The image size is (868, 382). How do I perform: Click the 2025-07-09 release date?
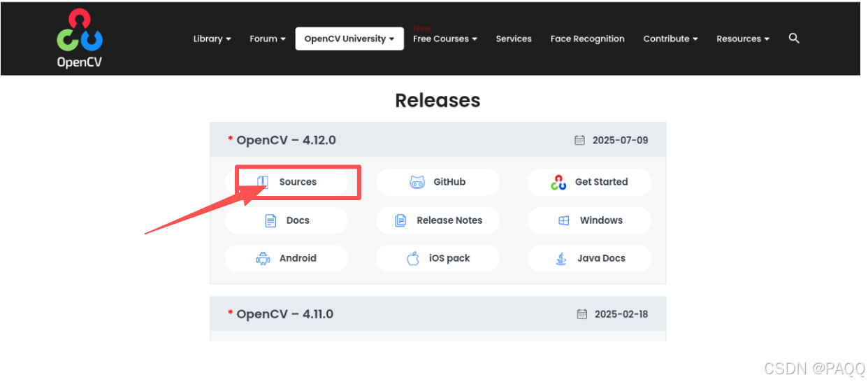620,140
